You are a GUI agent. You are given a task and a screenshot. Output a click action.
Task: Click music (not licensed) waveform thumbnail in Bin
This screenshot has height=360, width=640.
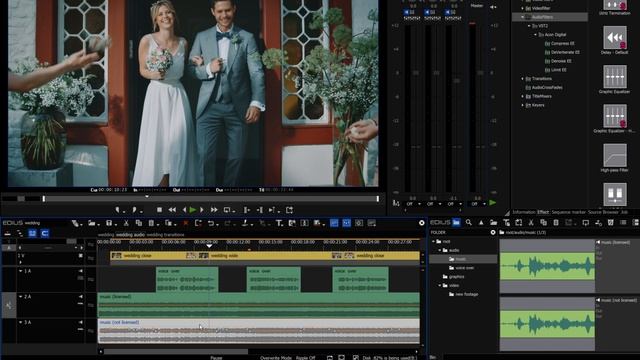547,324
